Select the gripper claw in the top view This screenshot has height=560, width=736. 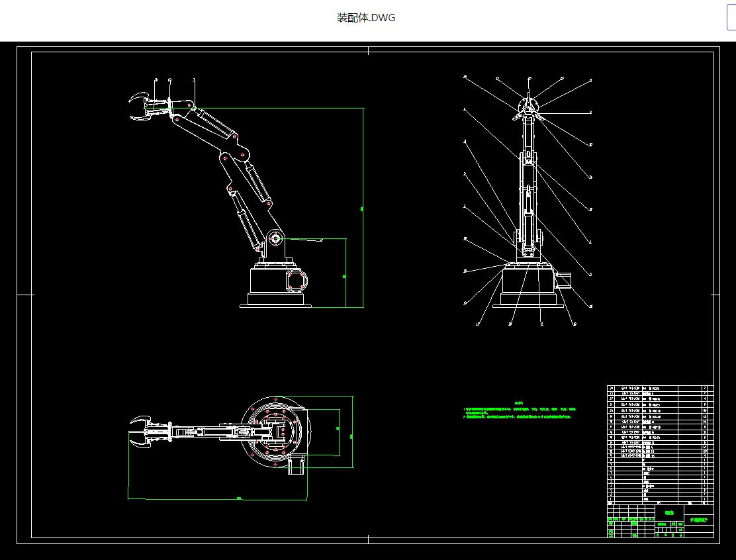point(140,432)
